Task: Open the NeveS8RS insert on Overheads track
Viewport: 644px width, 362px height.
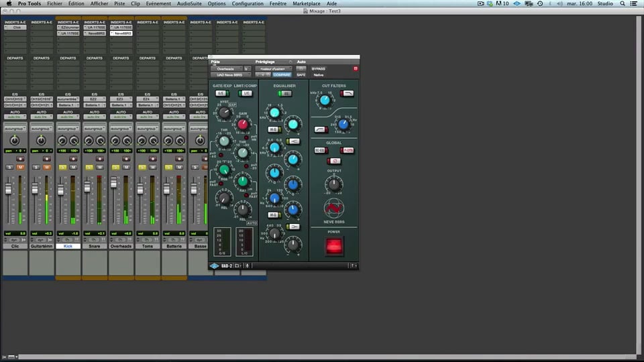Action: 121,34
